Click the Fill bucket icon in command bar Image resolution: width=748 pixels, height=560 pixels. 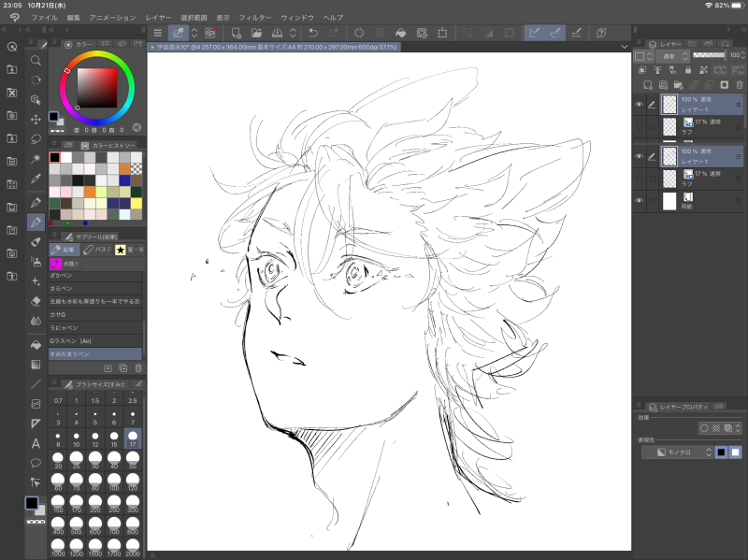point(401,33)
